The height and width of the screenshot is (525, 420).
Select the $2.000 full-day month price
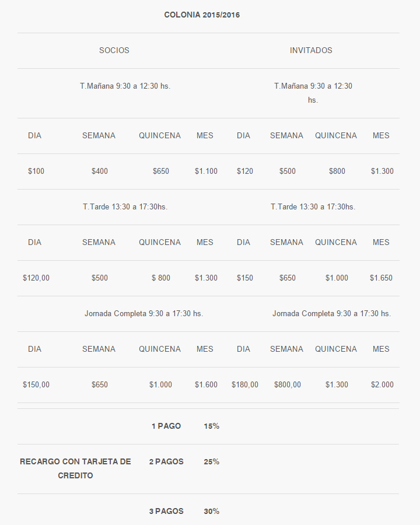point(382,385)
